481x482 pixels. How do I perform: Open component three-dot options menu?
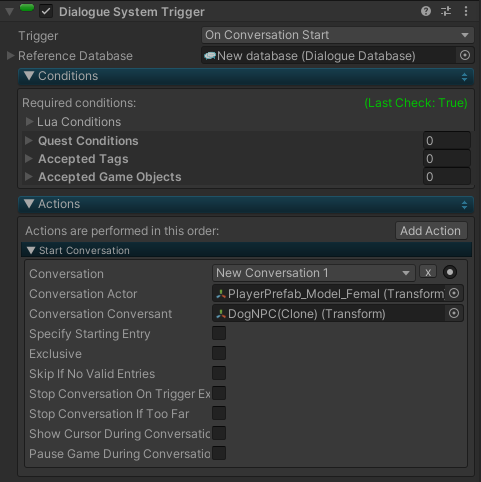click(x=466, y=11)
